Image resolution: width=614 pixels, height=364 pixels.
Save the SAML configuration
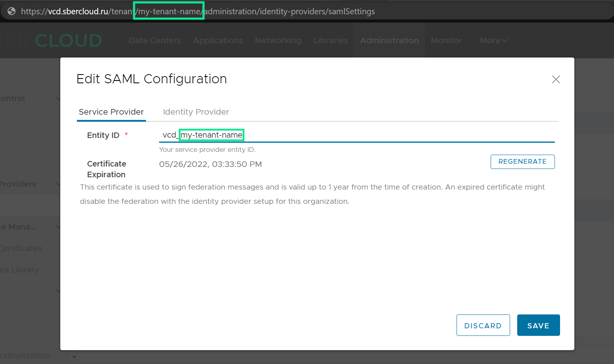pyautogui.click(x=539, y=325)
